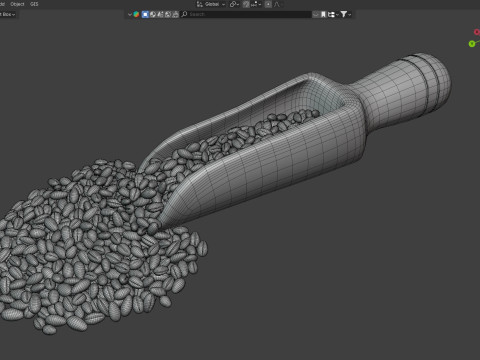Screen dimensions: 480x360
Task: Select the Extend selection mode icon
Action: click(153, 14)
